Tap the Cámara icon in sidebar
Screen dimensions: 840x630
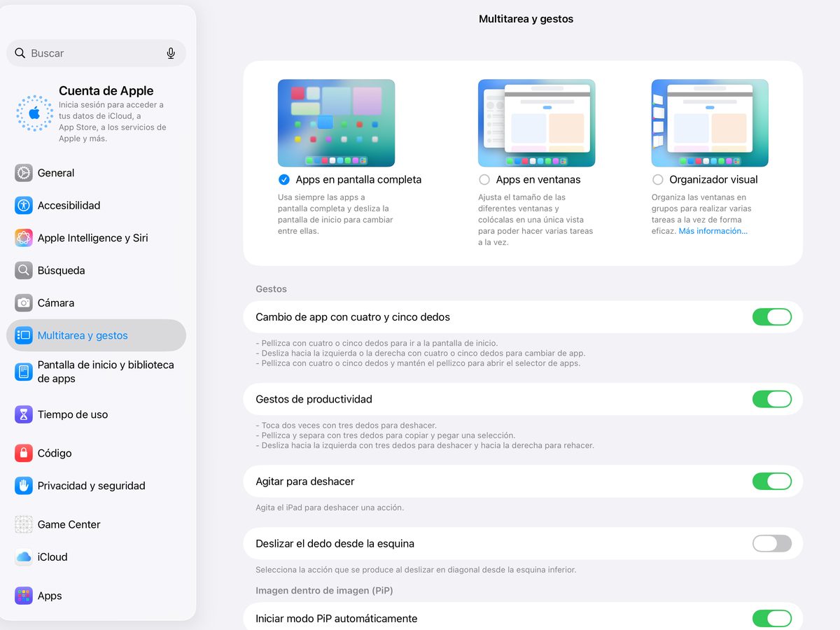(x=24, y=303)
